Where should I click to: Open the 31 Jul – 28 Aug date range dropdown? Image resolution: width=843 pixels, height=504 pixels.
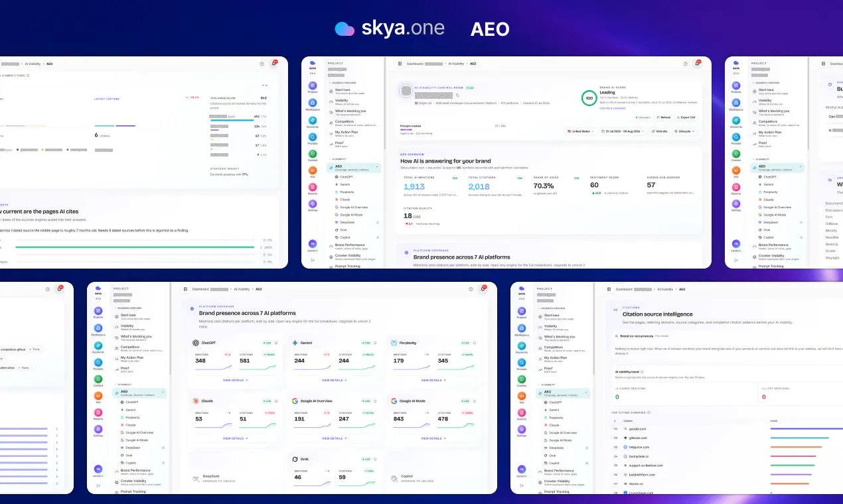click(622, 131)
